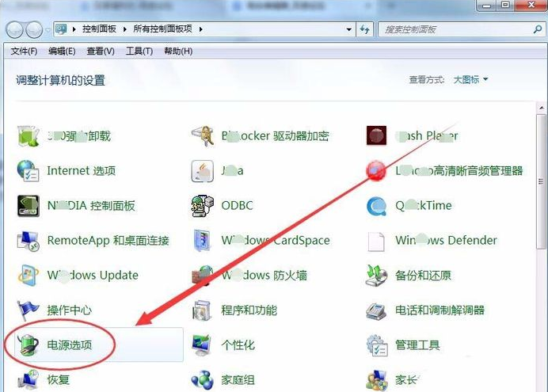Open the NVIDIA 控制面板 icon
548x392 pixels.
(x=28, y=205)
